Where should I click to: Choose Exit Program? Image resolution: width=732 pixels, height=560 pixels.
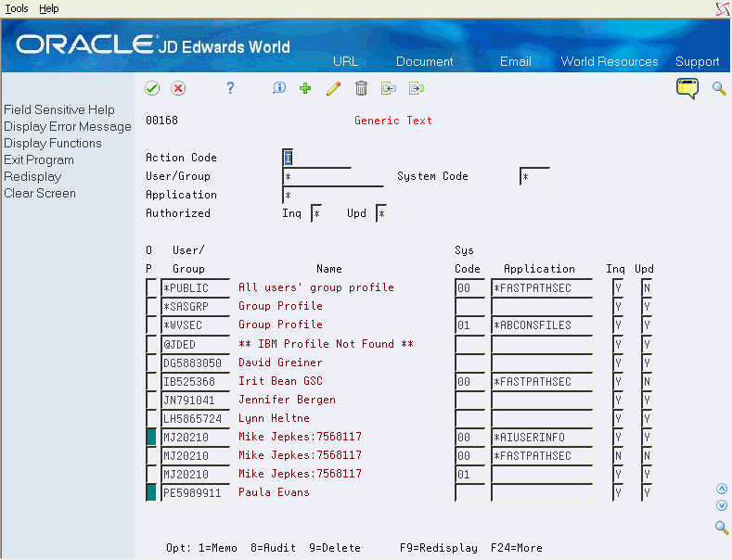[39, 160]
